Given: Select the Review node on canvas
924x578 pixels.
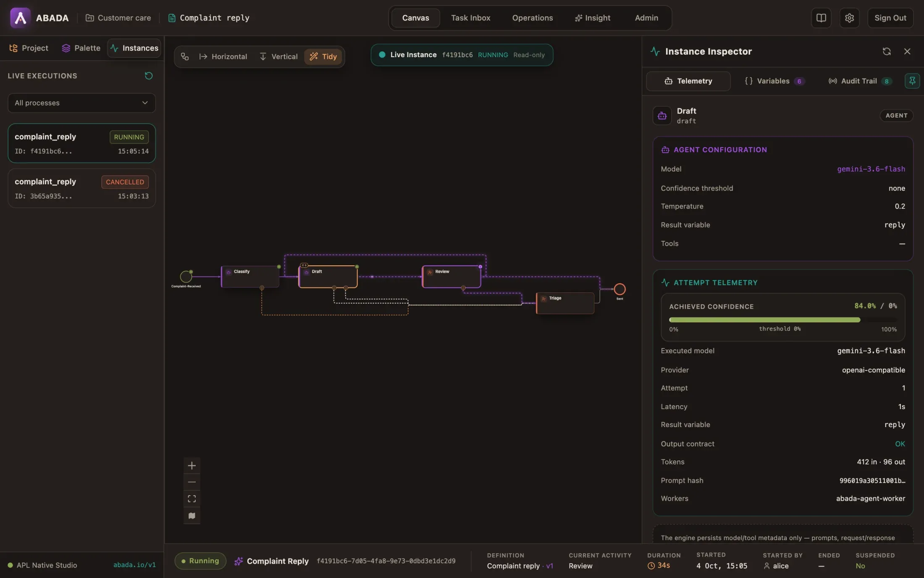Looking at the screenshot, I should click(451, 277).
